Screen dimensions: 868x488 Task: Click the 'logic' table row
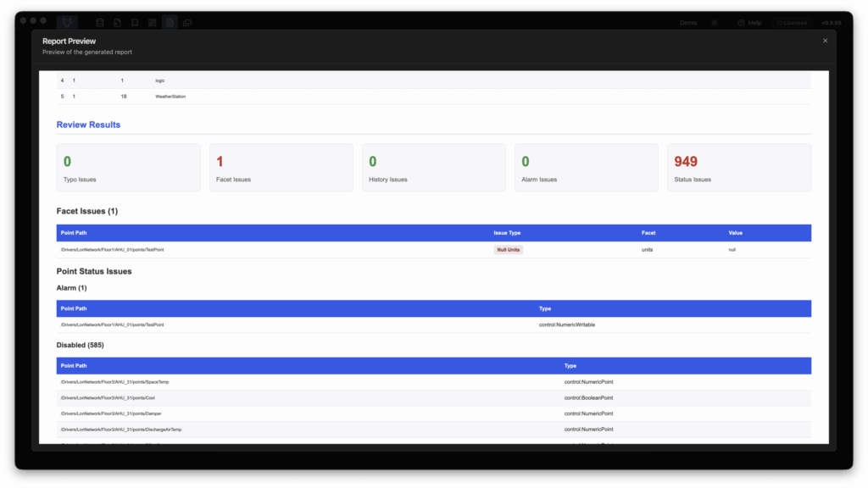click(x=434, y=80)
